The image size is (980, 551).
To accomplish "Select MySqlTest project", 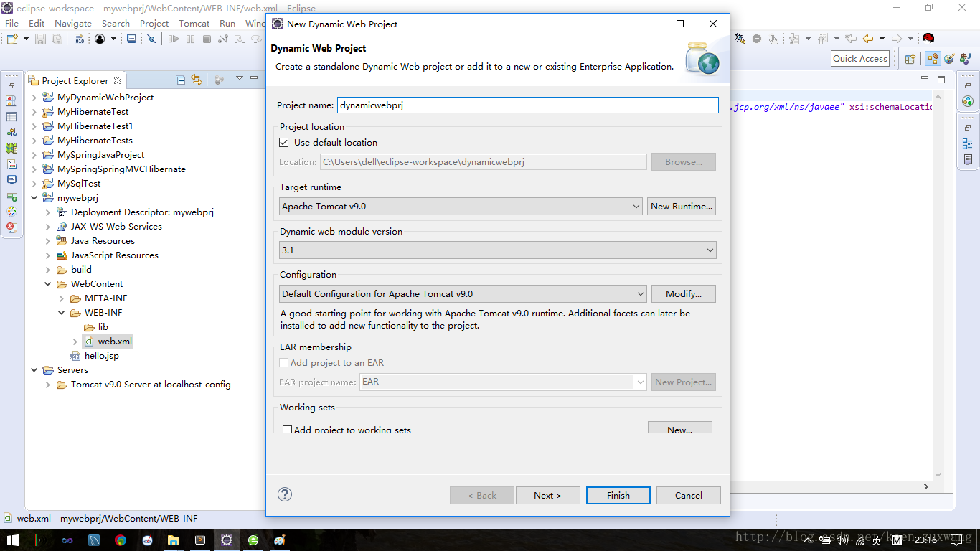I will click(x=79, y=183).
